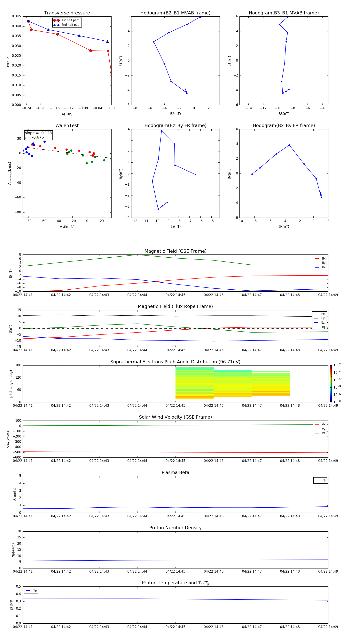Click the Magnetic Field (Flux Rope Frame) title

[175, 307]
